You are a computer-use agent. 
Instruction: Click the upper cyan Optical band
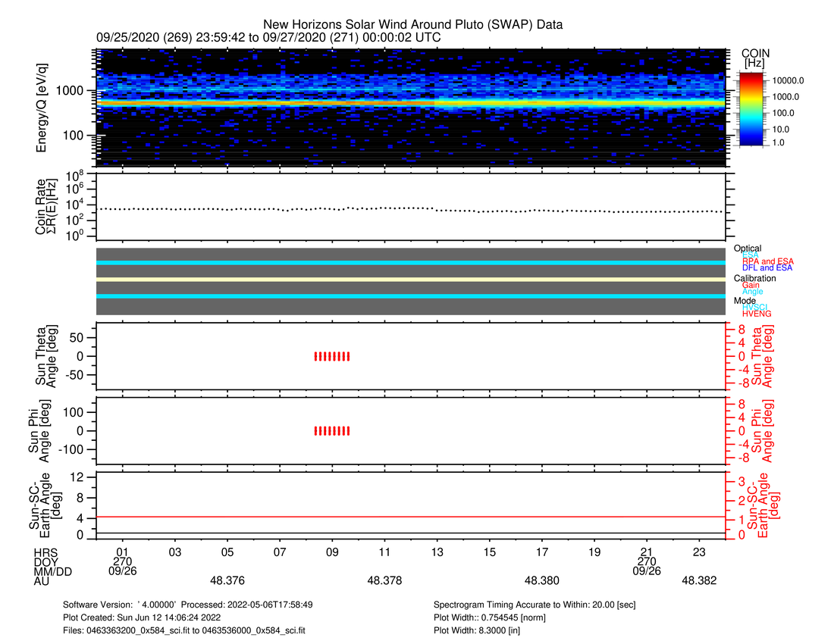pyautogui.click(x=409, y=263)
